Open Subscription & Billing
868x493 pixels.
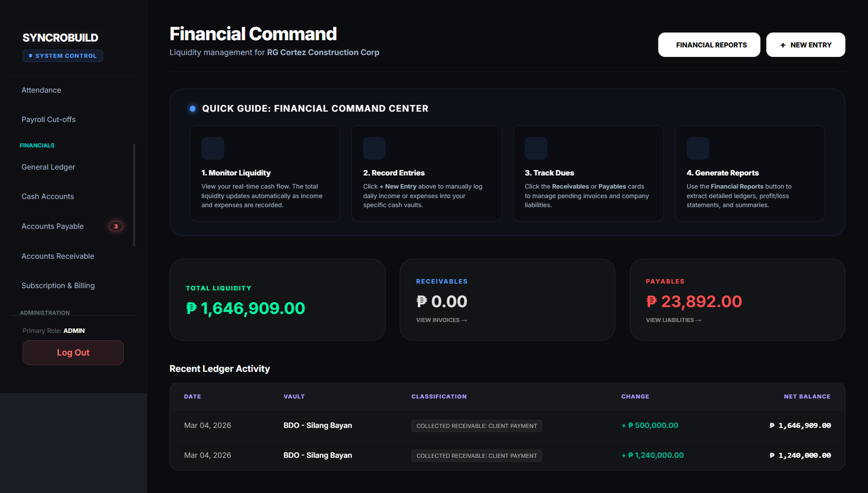click(x=58, y=286)
